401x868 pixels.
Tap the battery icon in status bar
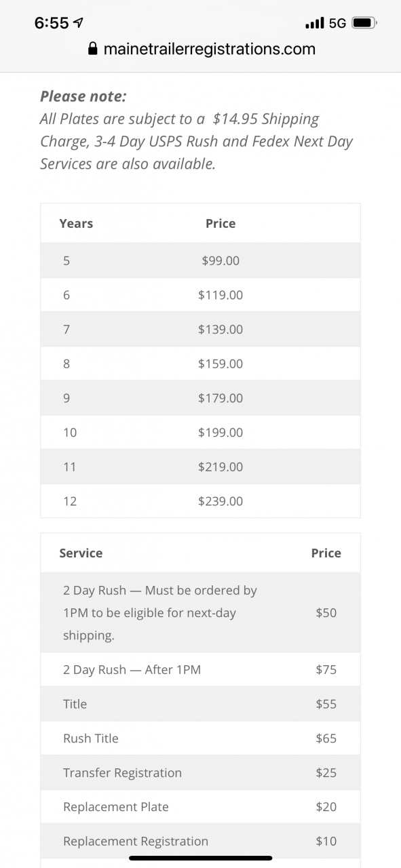pos(364,22)
